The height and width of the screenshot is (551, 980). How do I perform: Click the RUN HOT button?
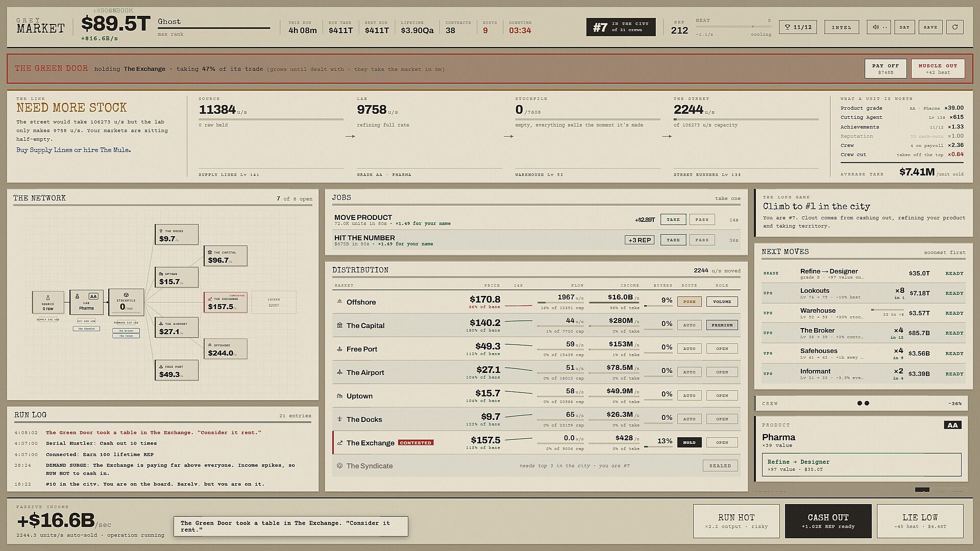coord(736,521)
